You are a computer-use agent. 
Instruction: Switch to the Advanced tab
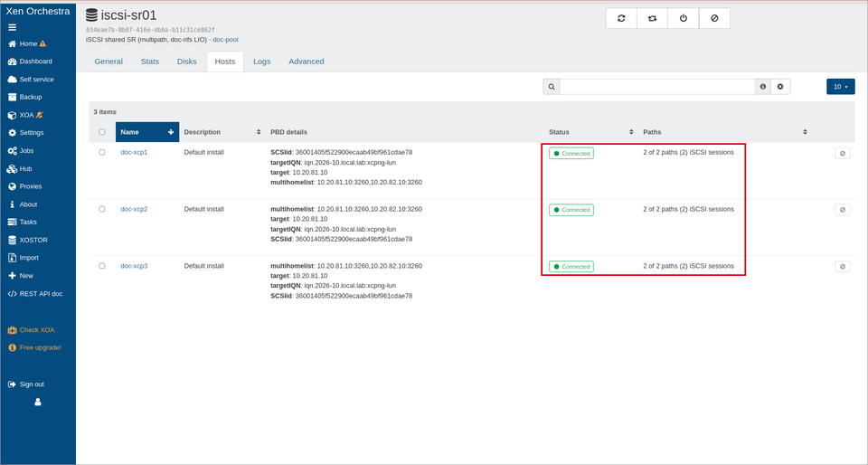[307, 62]
